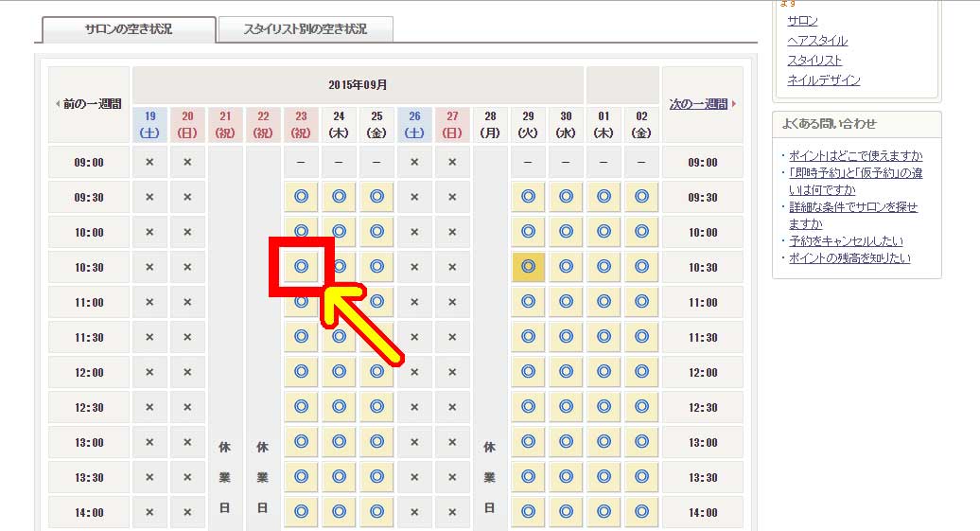Viewport: 980px width, 531px height.
Task: Open the 予約をキャンセルしたい FAQ link
Action: pyautogui.click(x=846, y=241)
